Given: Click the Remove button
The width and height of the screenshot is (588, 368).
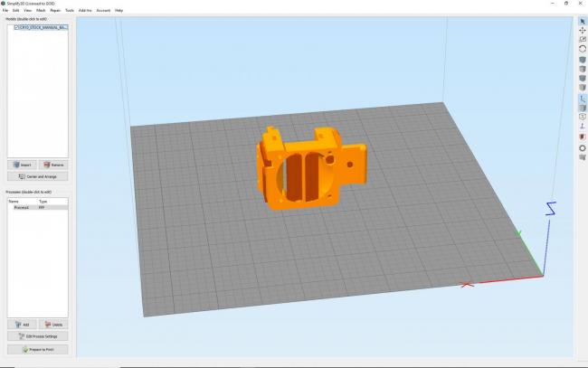Looking at the screenshot, I should tap(53, 165).
